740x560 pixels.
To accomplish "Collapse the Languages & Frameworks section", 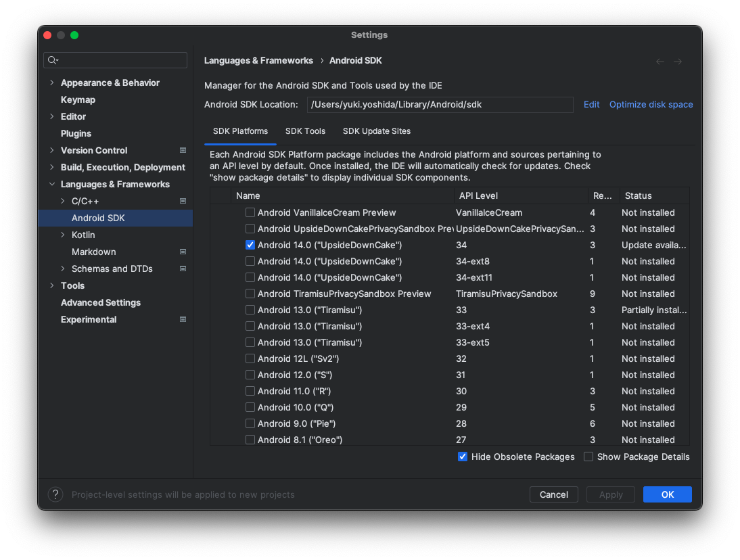I will (x=52, y=184).
